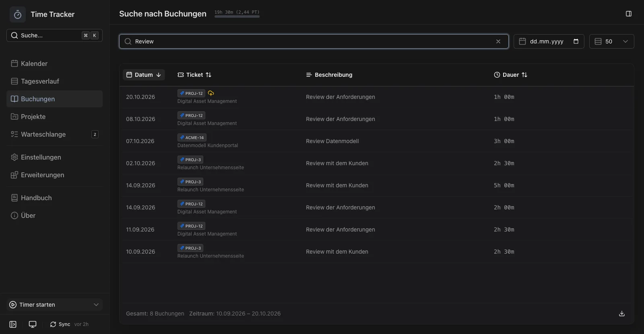Click PROJ-3 ticket tag on 10.09.2026

coord(190,248)
